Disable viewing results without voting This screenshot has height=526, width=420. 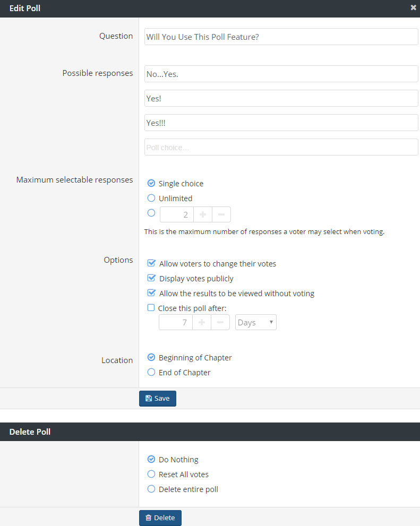coord(151,293)
